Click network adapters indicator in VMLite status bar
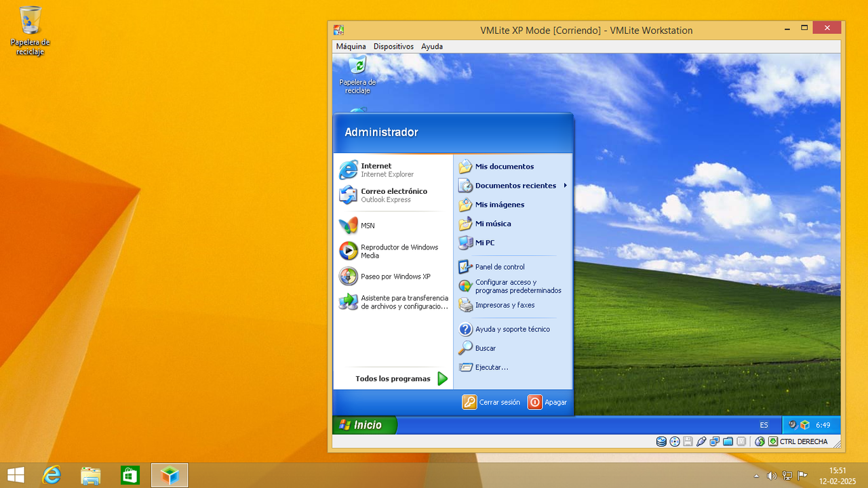 pyautogui.click(x=714, y=442)
